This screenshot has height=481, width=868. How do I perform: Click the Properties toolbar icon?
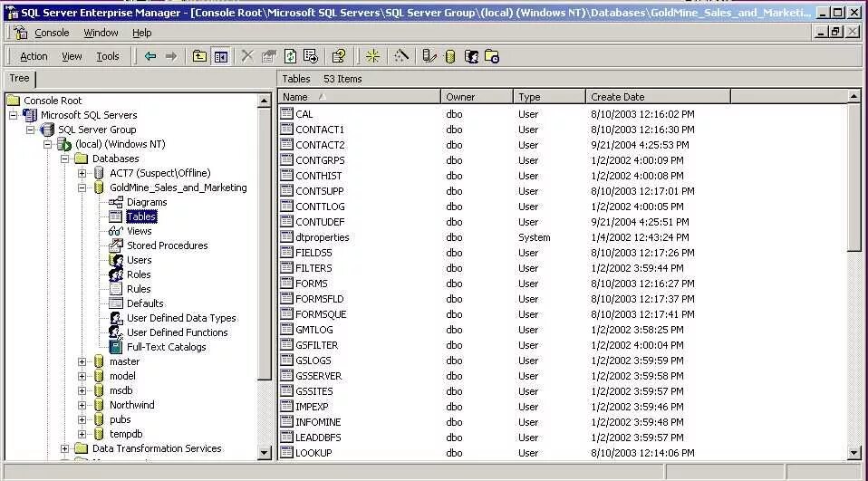pyautogui.click(x=268, y=56)
